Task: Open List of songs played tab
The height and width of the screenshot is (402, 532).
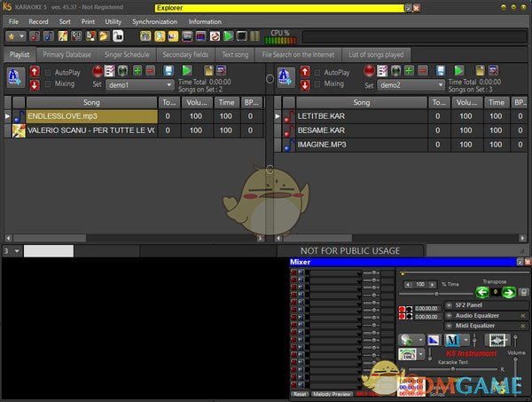Action: [x=376, y=55]
